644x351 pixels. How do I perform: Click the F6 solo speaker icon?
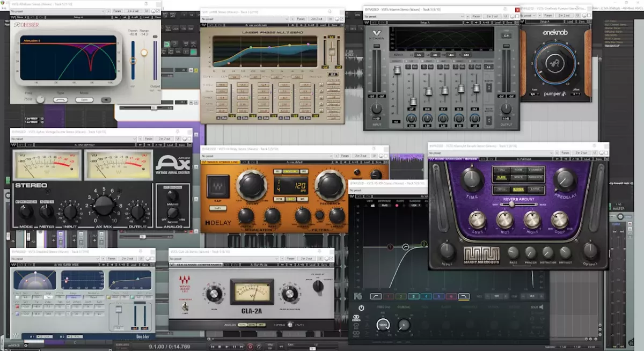click(x=541, y=307)
